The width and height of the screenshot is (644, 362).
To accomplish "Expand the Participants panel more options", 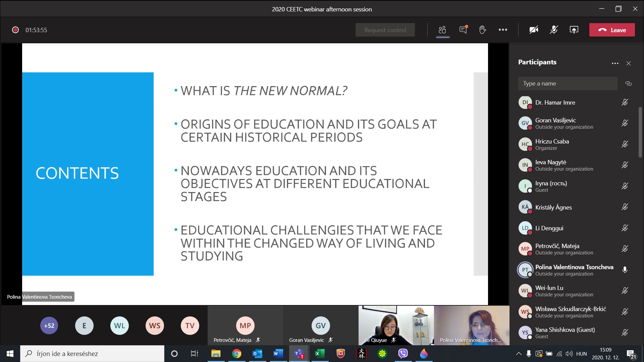I will pyautogui.click(x=615, y=63).
